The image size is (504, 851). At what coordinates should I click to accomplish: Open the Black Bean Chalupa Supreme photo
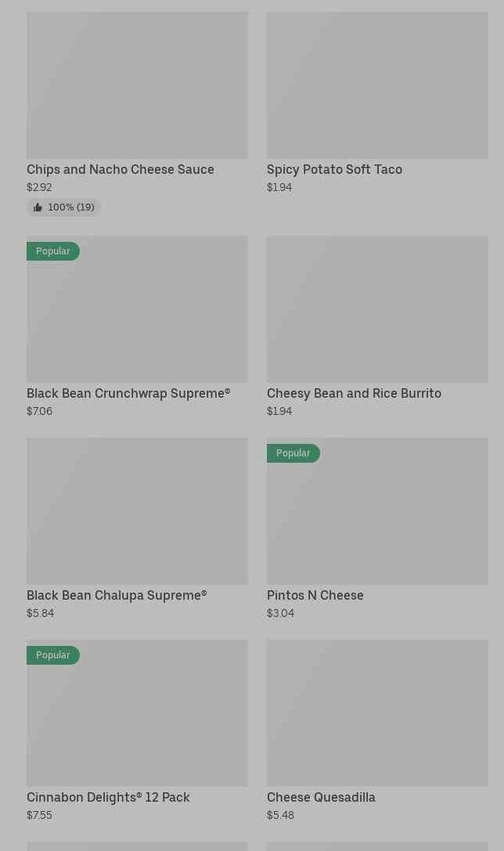point(137,511)
